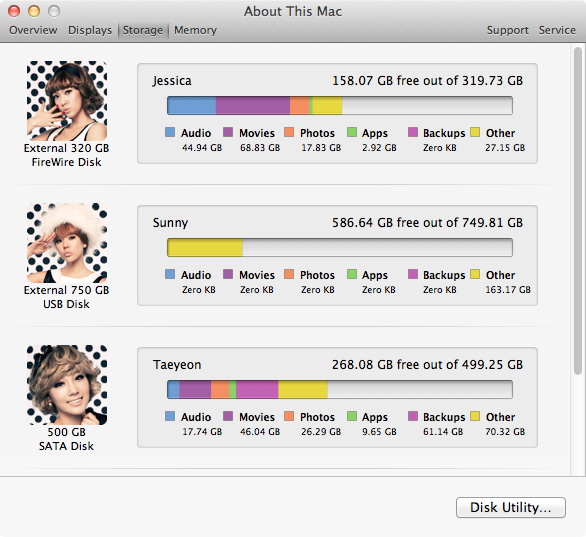Image resolution: width=586 pixels, height=537 pixels.
Task: Click the Audio color swatch for Taeyeon
Action: click(x=170, y=416)
